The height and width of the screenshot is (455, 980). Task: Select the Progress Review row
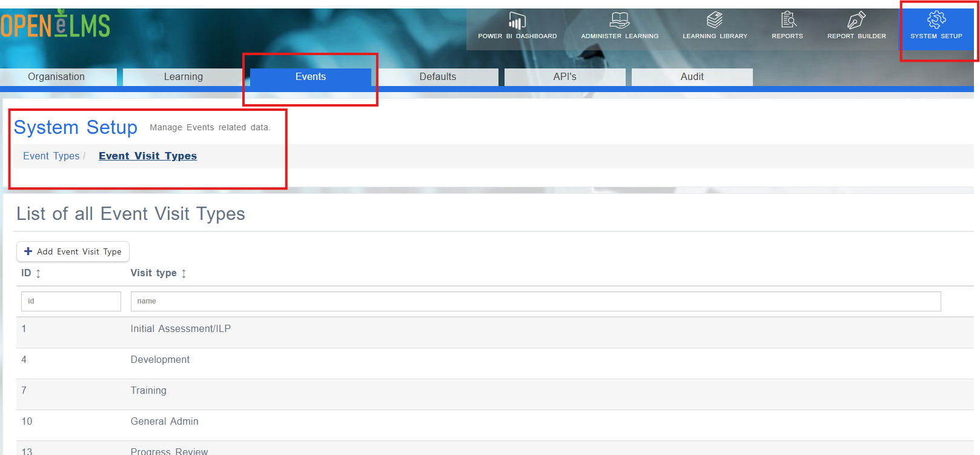pyautogui.click(x=495, y=448)
